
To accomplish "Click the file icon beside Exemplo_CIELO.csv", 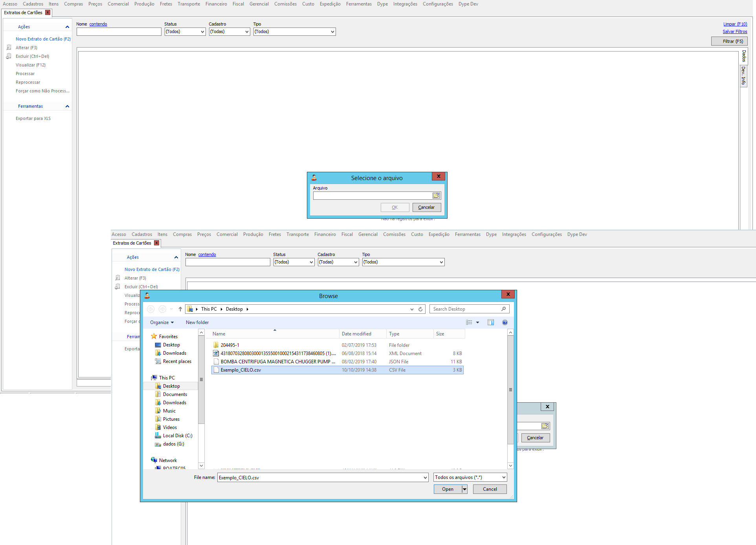I will [x=216, y=370].
